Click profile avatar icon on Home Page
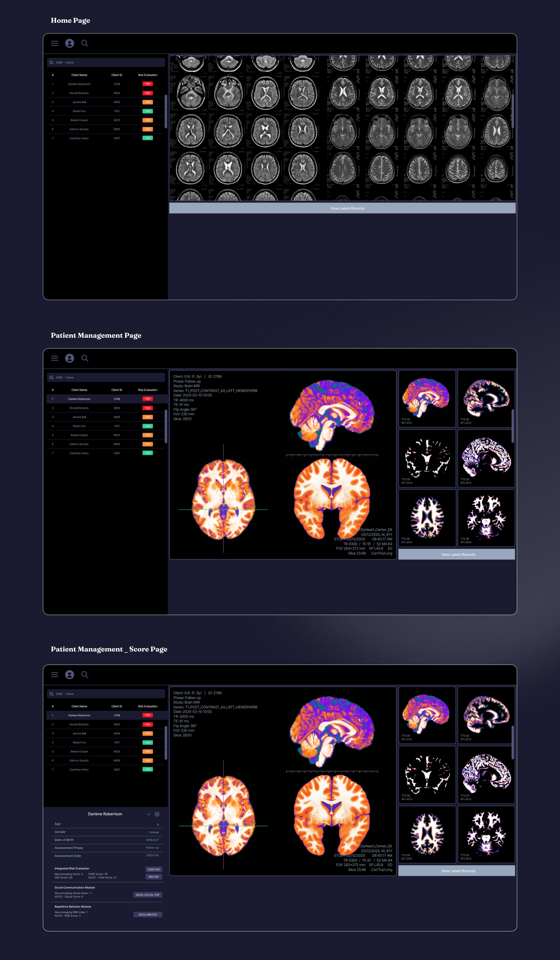560x960 pixels. (x=69, y=43)
